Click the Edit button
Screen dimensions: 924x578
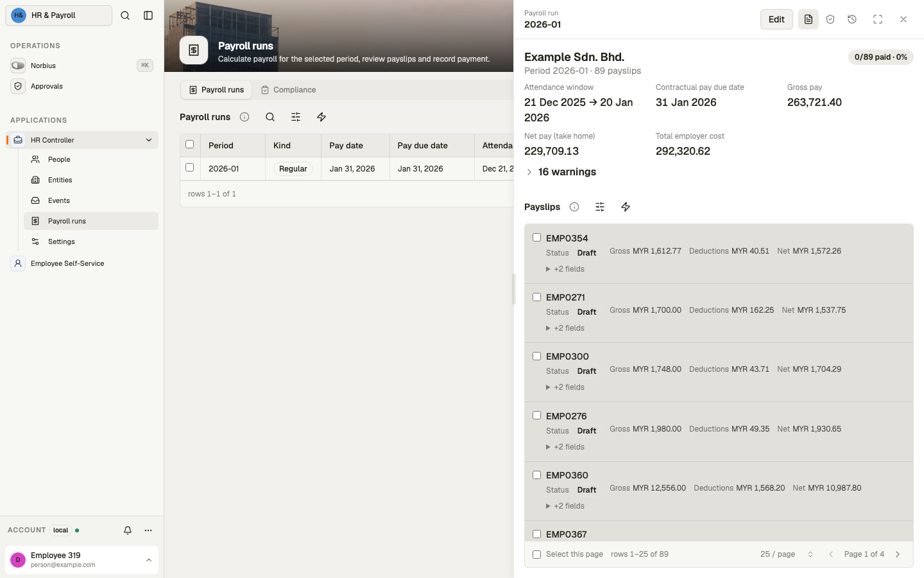click(x=776, y=19)
